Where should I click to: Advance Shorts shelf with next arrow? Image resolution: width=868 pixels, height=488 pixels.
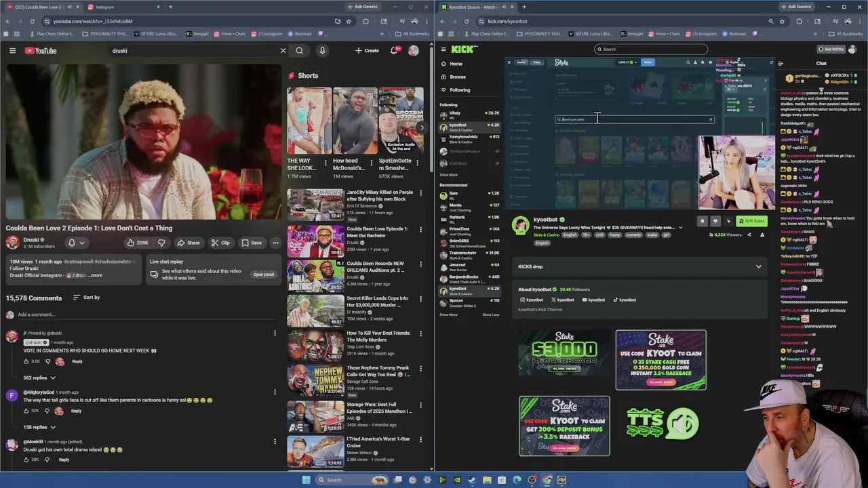click(421, 127)
